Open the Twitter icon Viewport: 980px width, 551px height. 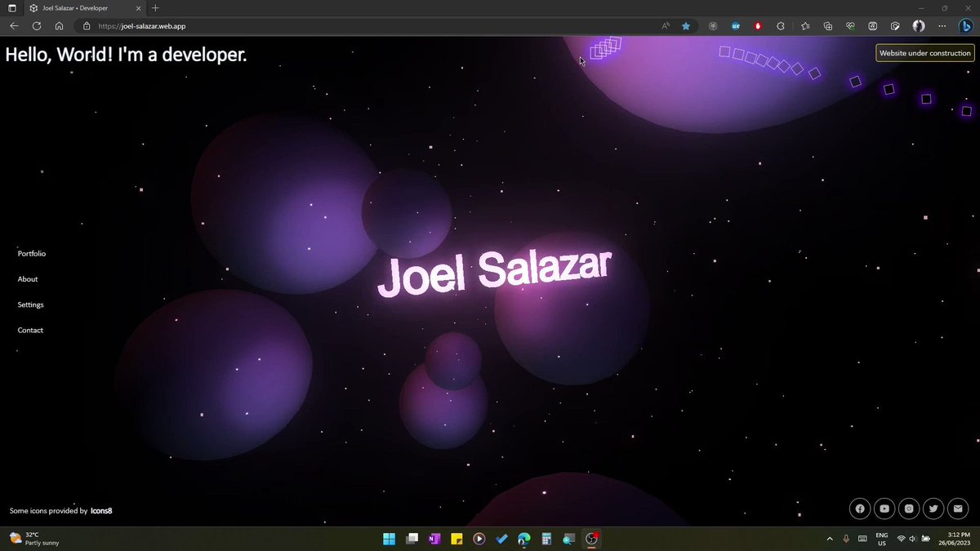tap(933, 509)
